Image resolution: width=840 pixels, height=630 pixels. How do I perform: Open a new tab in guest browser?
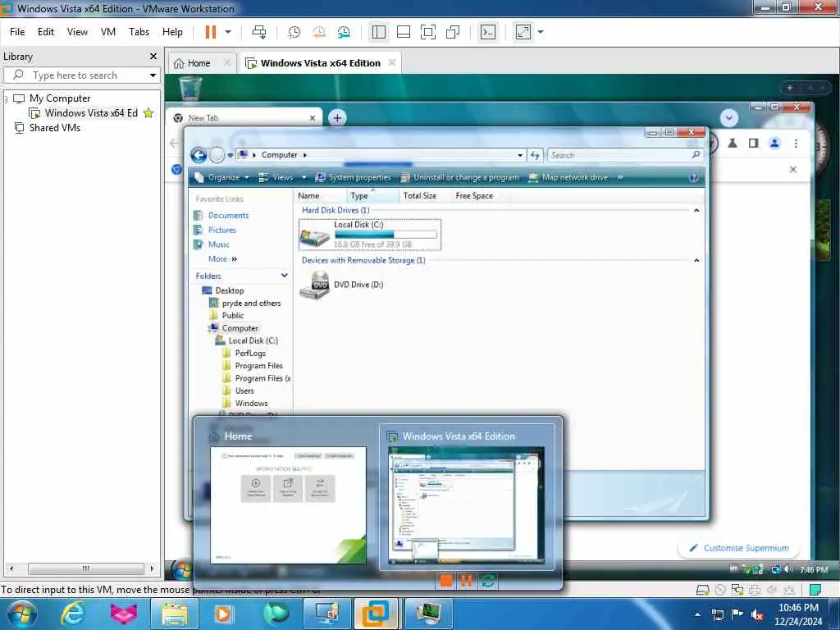(337, 118)
